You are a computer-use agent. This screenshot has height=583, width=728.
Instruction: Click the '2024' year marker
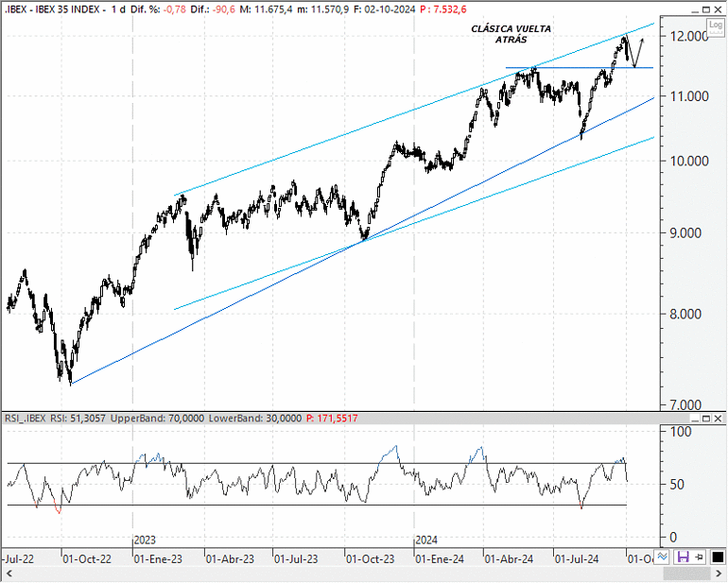426,540
